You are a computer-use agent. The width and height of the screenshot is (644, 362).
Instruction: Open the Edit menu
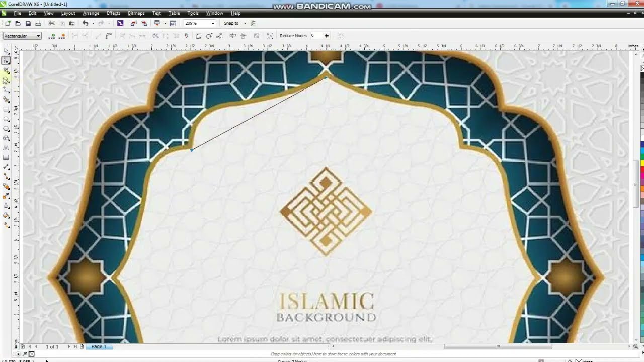32,13
